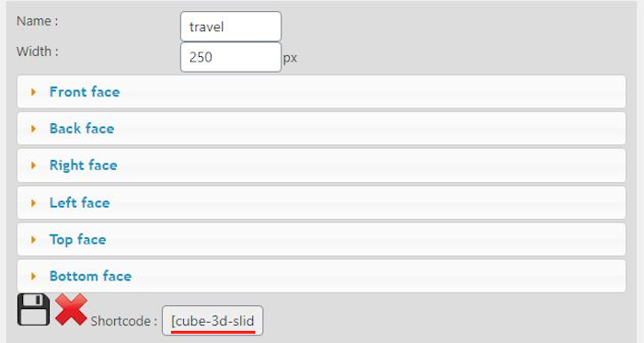Expand Right face disclosure arrow
644x343 pixels.
pyautogui.click(x=34, y=166)
